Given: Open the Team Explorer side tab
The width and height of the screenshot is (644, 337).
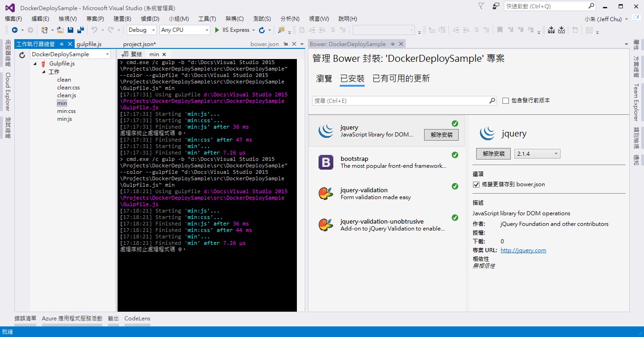Looking at the screenshot, I should tap(636, 102).
